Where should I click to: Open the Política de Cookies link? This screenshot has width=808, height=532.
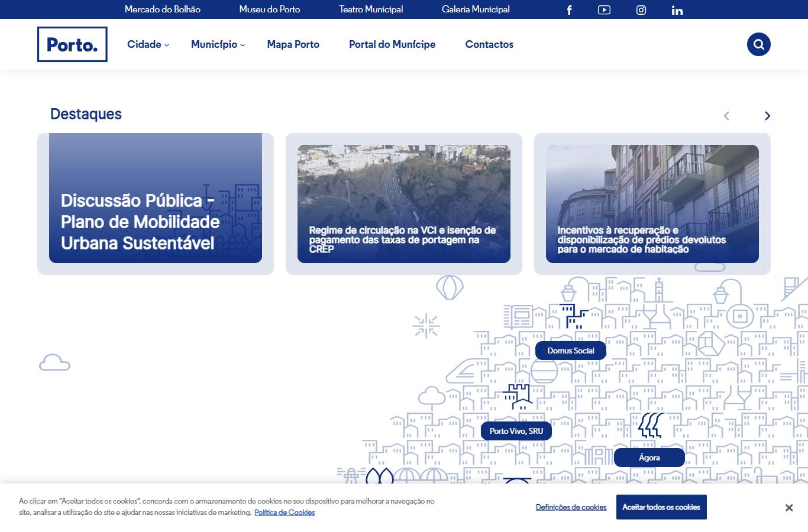point(285,512)
